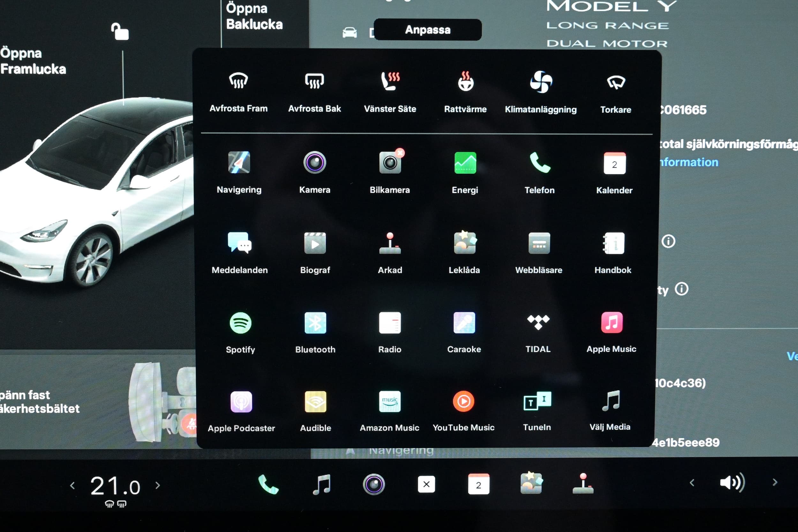The image size is (798, 532).
Task: Open phone from the bottom dock
Action: [x=268, y=484]
